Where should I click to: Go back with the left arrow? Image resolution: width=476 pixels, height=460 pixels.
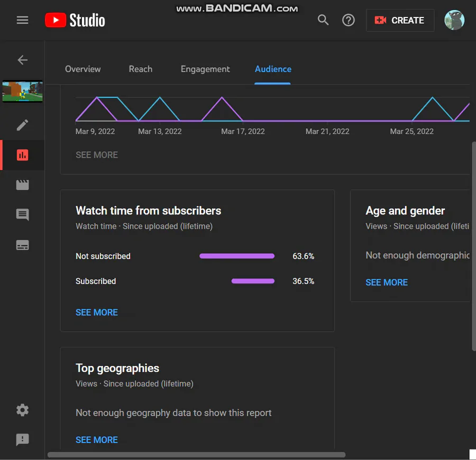tap(22, 60)
